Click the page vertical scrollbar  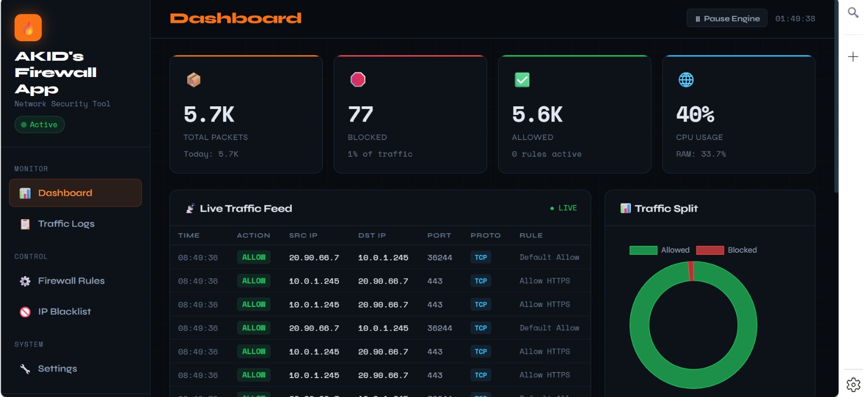(836, 108)
